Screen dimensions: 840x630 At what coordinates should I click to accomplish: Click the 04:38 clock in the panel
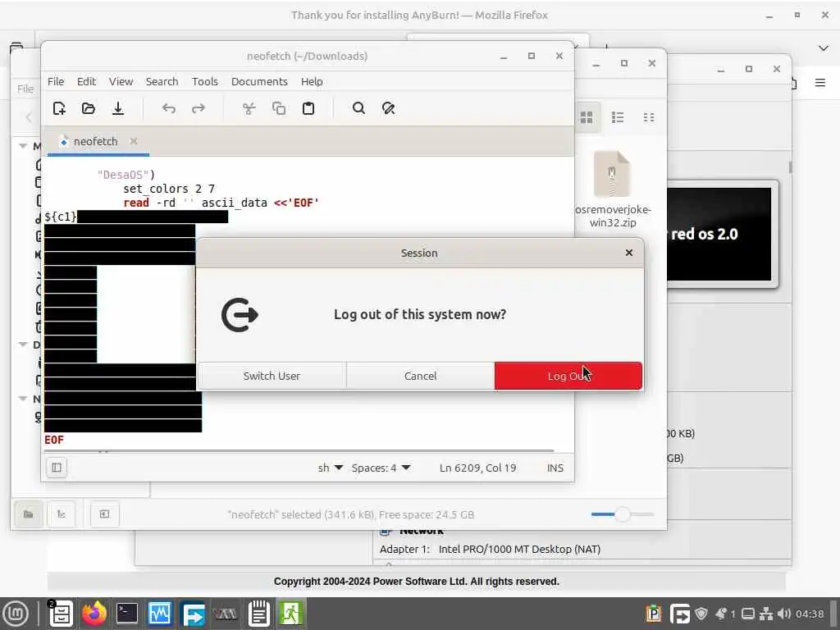pyautogui.click(x=810, y=614)
